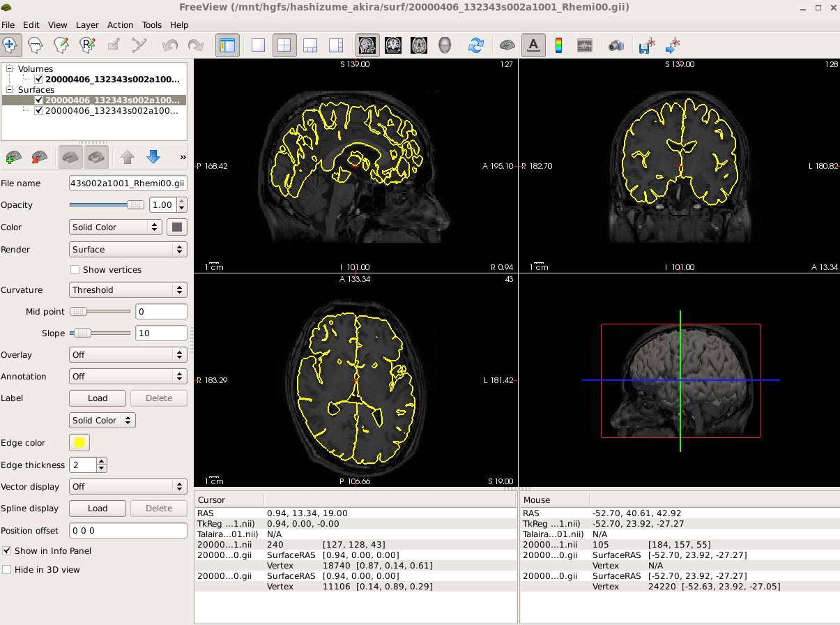840x625 pixels.
Task: Open the Tools menu
Action: click(151, 24)
